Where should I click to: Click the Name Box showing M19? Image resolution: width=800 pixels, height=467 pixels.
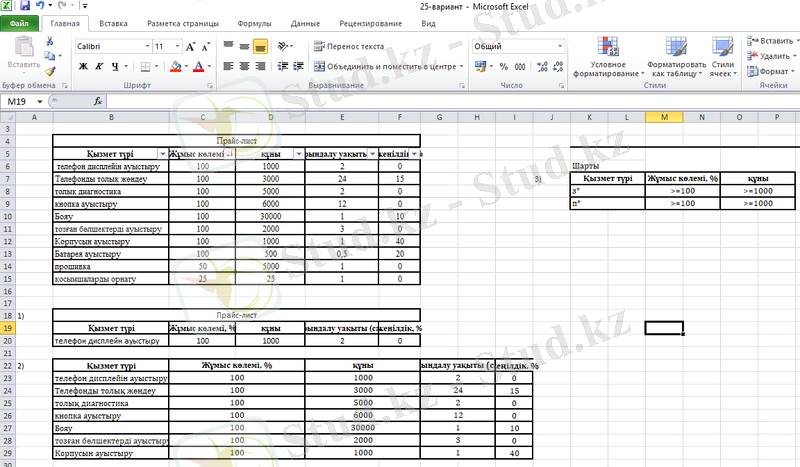tap(30, 101)
